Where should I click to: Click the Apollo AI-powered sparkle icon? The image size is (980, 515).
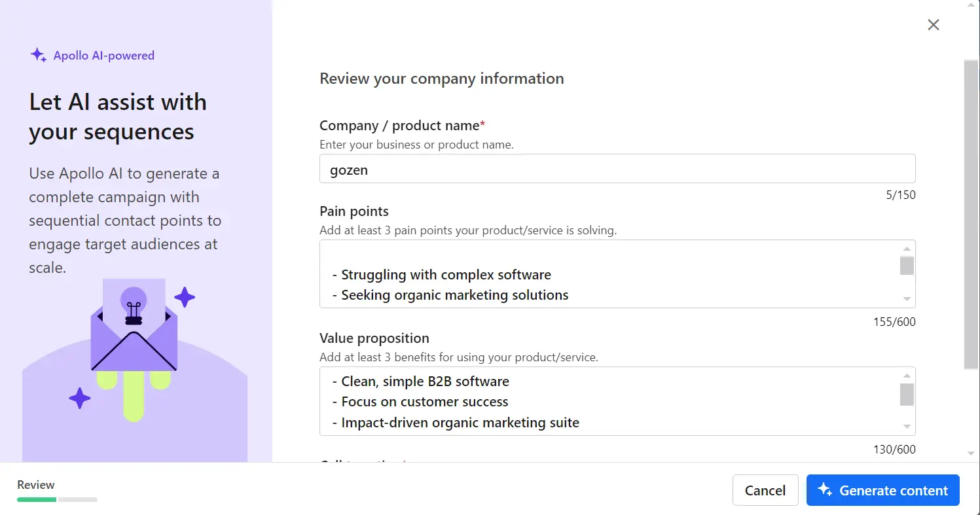click(38, 56)
